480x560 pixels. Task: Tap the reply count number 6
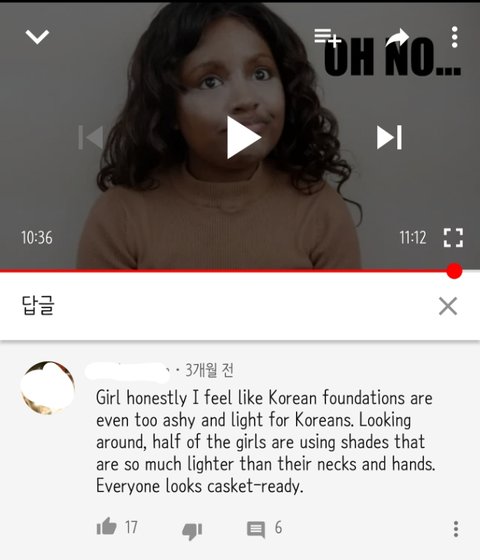(x=278, y=528)
